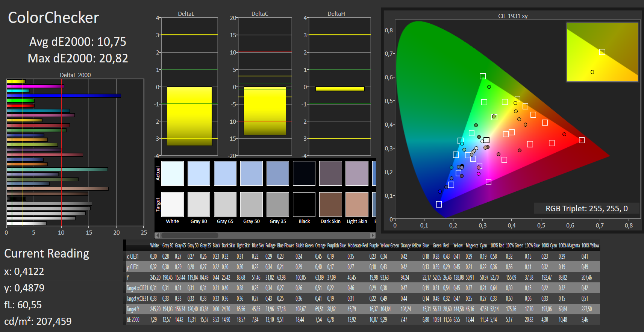Click the DeltaL bar chart
The width and height of the screenshot is (644, 332).
[189, 86]
